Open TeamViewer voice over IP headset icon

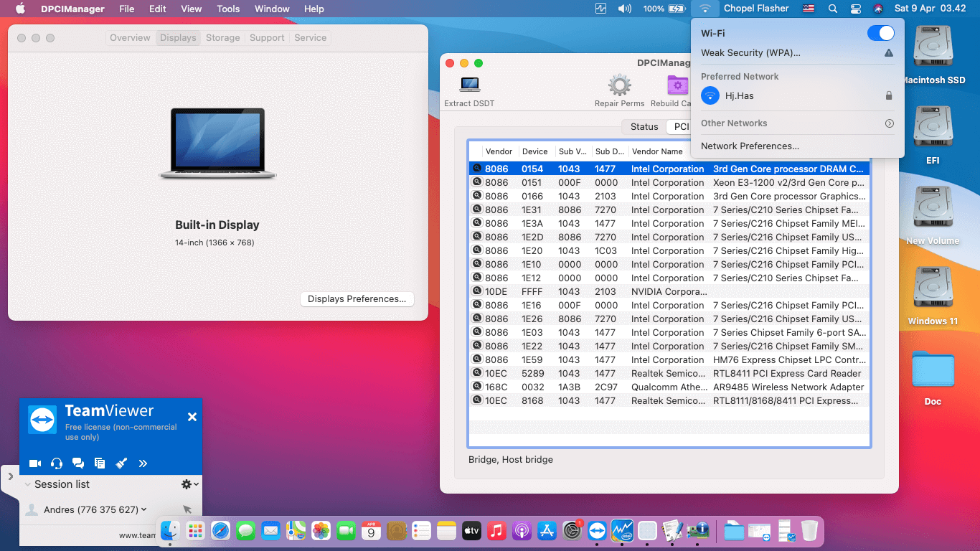pyautogui.click(x=57, y=463)
